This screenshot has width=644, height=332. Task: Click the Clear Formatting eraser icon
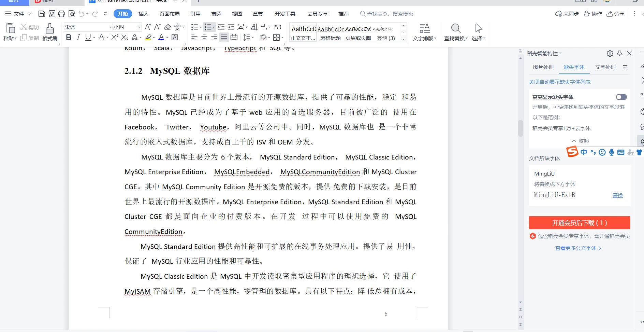pos(167,27)
